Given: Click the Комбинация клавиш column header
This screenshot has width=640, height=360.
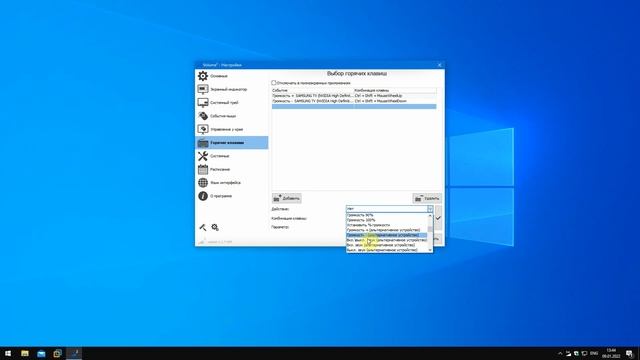Looking at the screenshot, I should coord(395,90).
